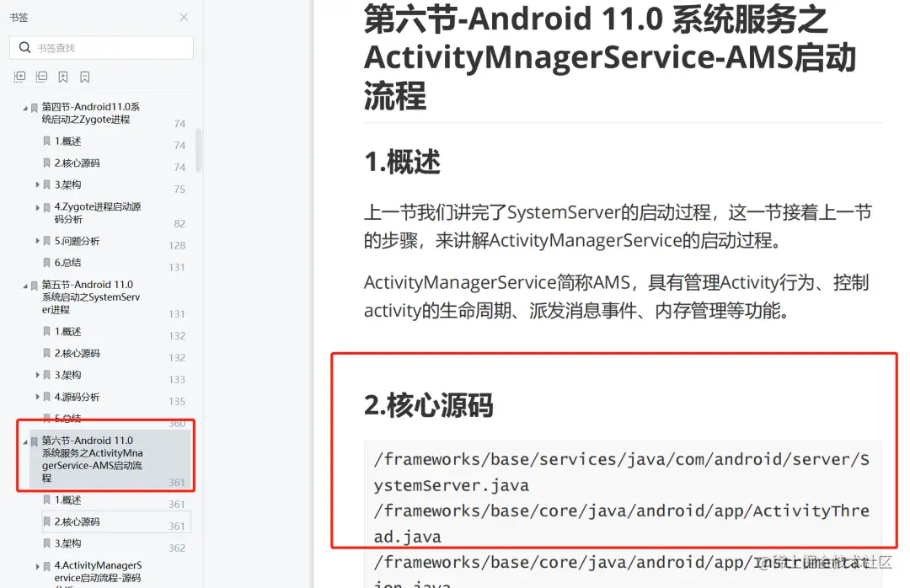Screen dimensions: 910x588
Task: Click bookmark icon of 第五节 SystemServer进程
Action: click(35, 286)
